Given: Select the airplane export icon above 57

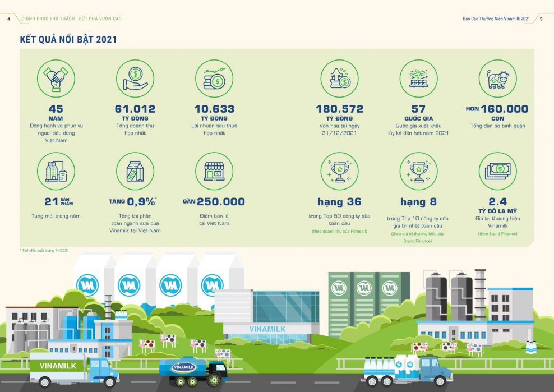Looking at the screenshot, I should [x=418, y=79].
